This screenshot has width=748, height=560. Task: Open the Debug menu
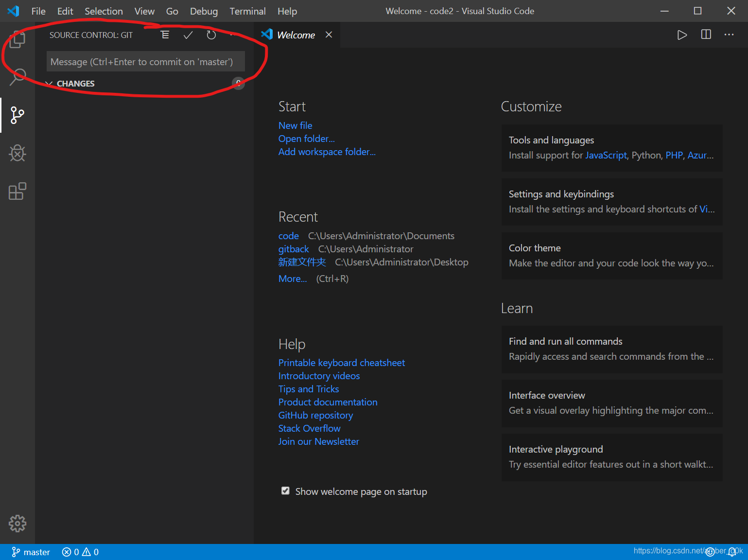point(204,11)
